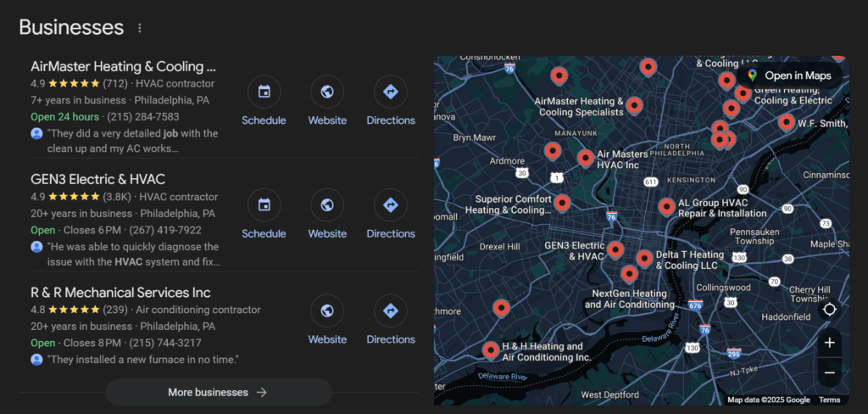Click 'Closes 6 PM' hours text
This screenshot has height=414, width=868.
[92, 230]
